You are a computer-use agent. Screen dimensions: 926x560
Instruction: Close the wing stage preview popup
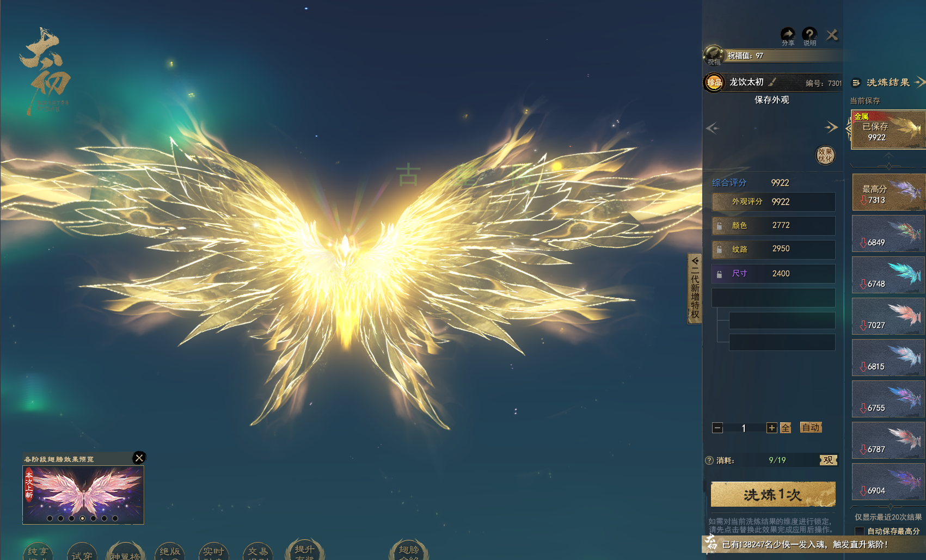pos(139,458)
